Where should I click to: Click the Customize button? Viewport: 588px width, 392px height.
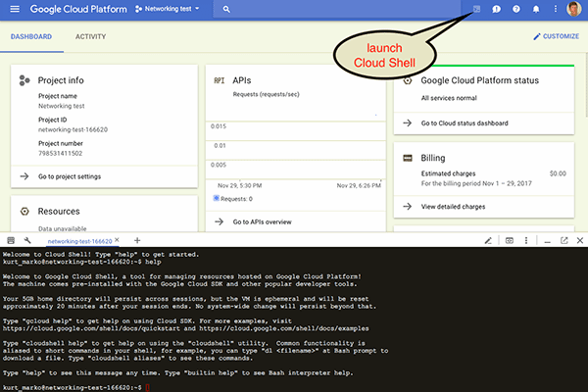coord(556,36)
